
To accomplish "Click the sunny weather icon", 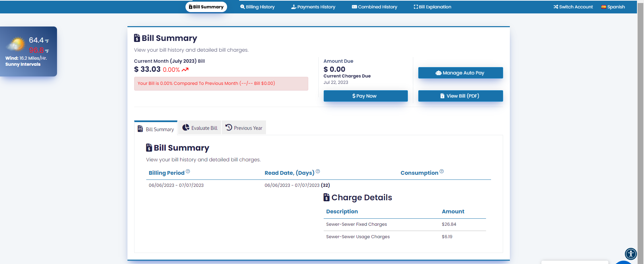I will (x=16, y=44).
